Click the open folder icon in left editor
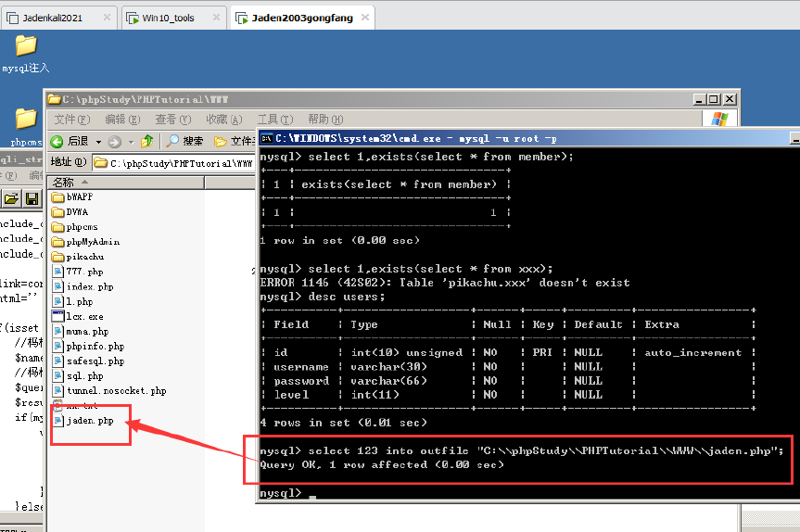The width and height of the screenshot is (800, 532). pyautogui.click(x=11, y=198)
